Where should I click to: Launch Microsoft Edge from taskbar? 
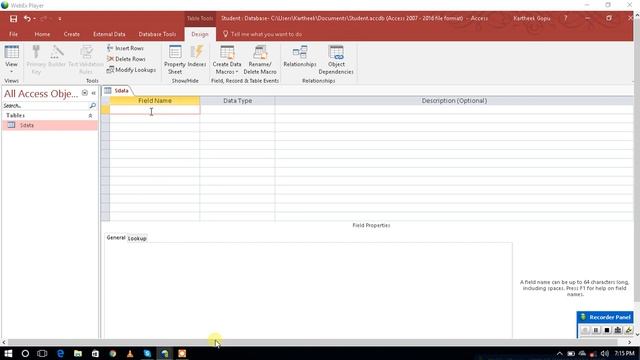click(60, 353)
